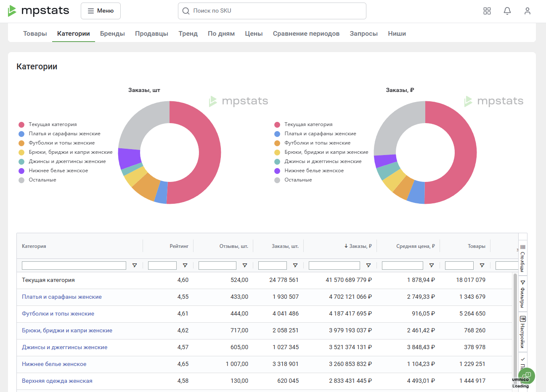Click the mpstats logo in header
The image size is (546, 392).
pyautogui.click(x=38, y=11)
